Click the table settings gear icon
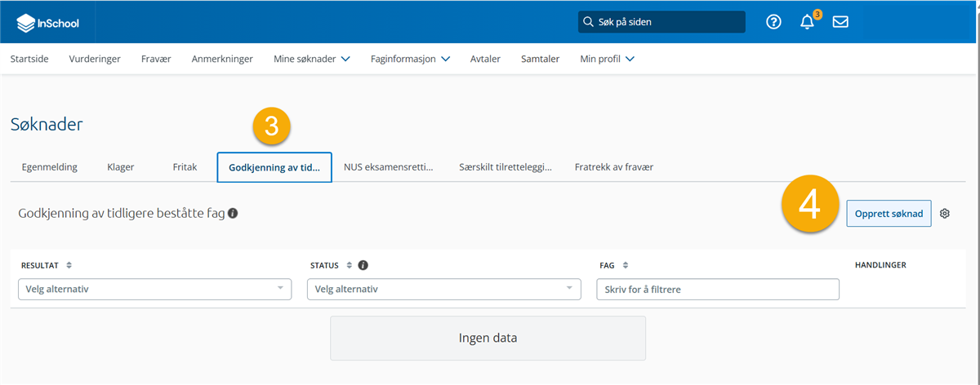This screenshot has width=980, height=385. (x=945, y=214)
